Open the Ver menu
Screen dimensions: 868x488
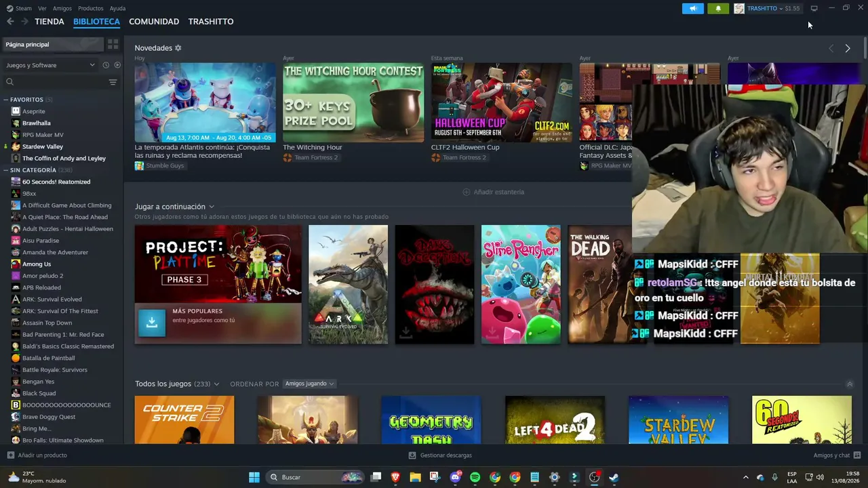42,8
